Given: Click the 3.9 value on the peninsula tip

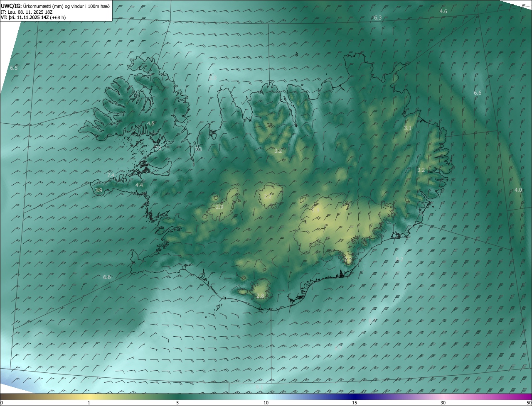Looking at the screenshot, I should (99, 191).
